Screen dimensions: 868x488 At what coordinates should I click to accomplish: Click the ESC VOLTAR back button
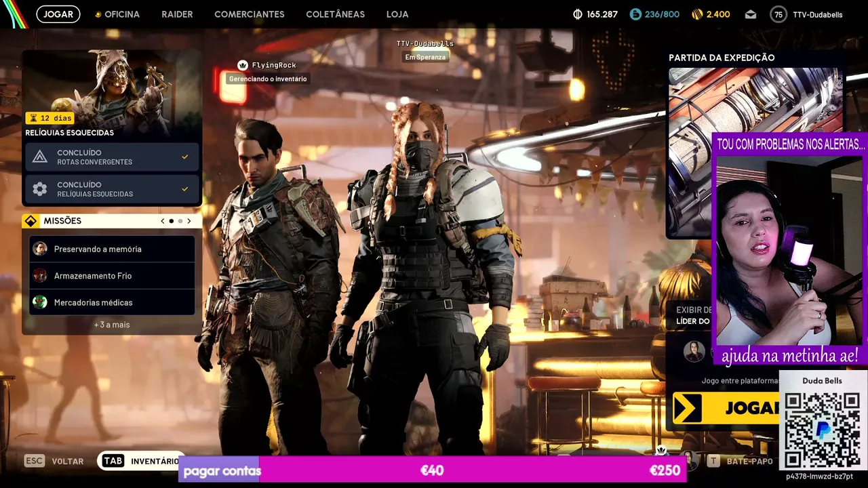click(x=54, y=461)
